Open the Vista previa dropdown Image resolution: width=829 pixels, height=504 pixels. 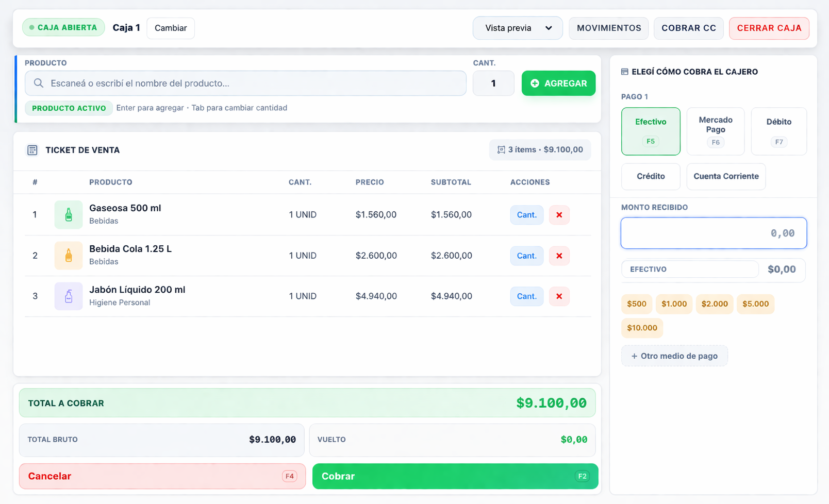point(518,28)
